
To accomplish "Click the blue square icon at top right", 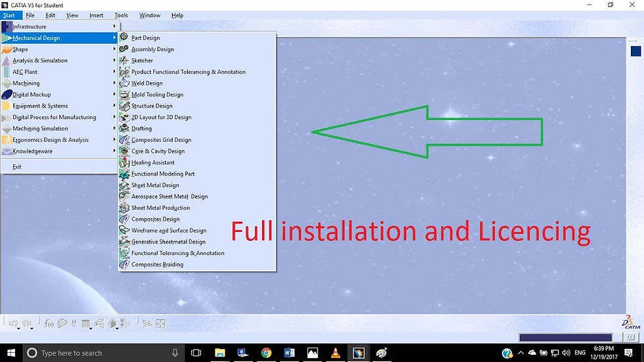I will click(x=636, y=51).
